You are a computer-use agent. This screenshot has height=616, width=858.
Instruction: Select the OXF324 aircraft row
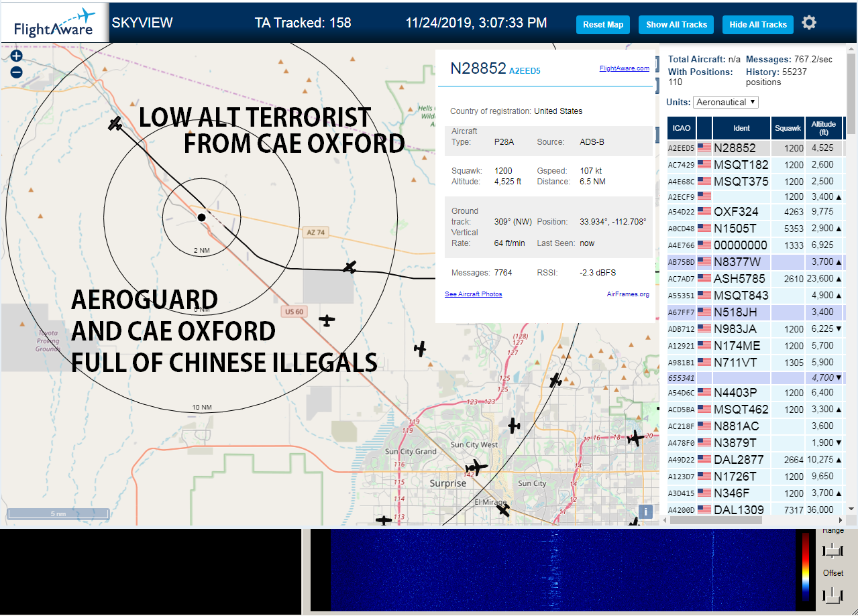[x=756, y=212]
